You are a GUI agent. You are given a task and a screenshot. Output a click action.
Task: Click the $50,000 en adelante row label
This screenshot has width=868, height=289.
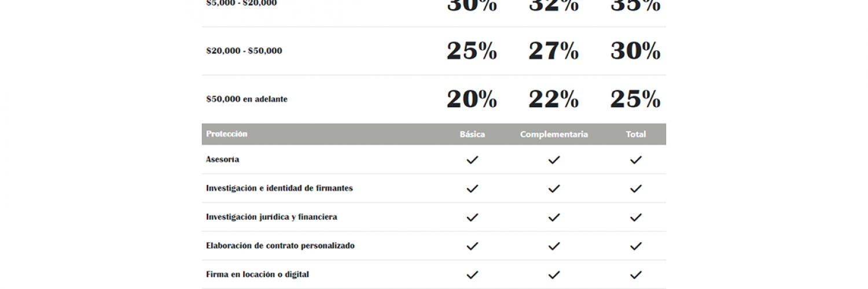click(247, 99)
